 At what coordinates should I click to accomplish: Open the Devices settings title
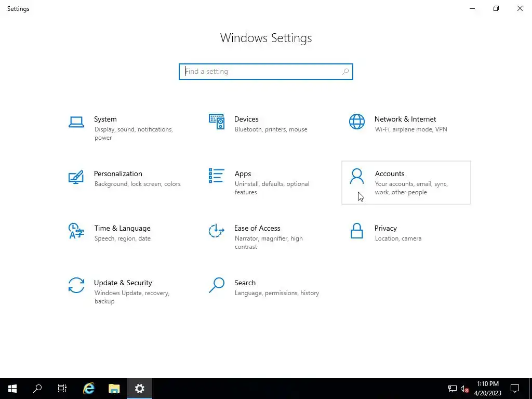click(x=246, y=119)
